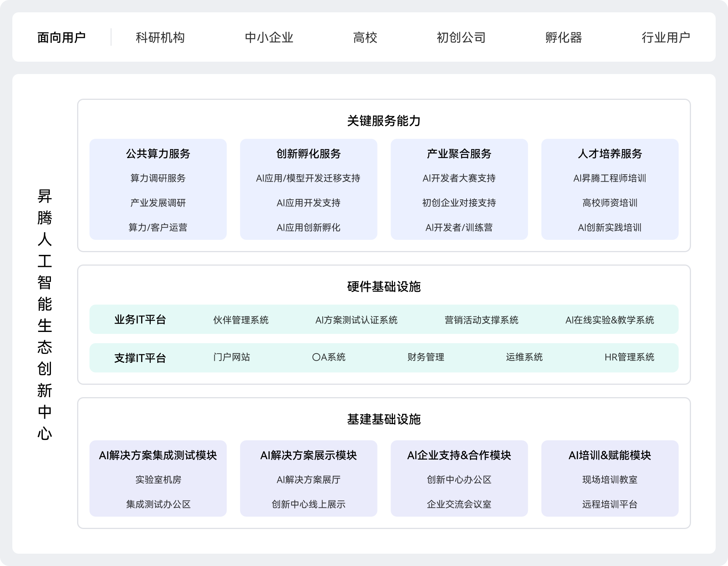Viewport: 728px width, 566px height.
Task: Click the 孵化器 user label
Action: tap(564, 37)
